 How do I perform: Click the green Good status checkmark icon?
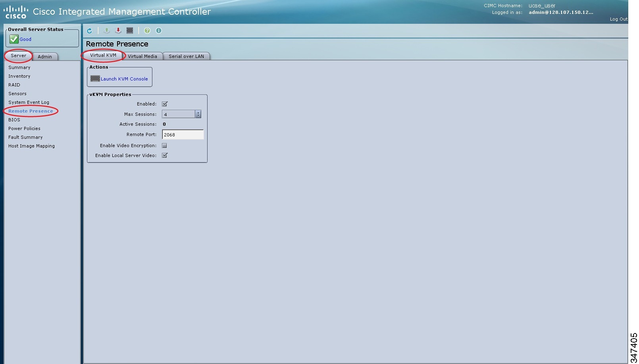click(13, 39)
